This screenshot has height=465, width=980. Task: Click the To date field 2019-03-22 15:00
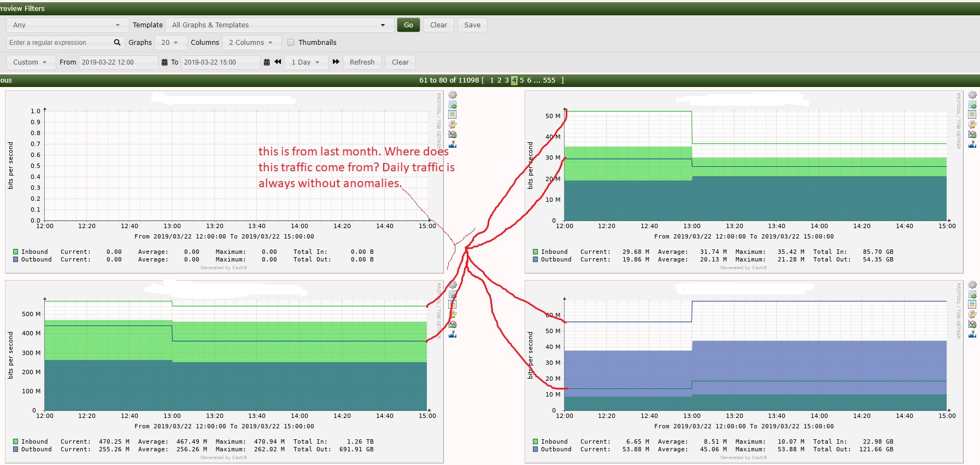tap(221, 62)
